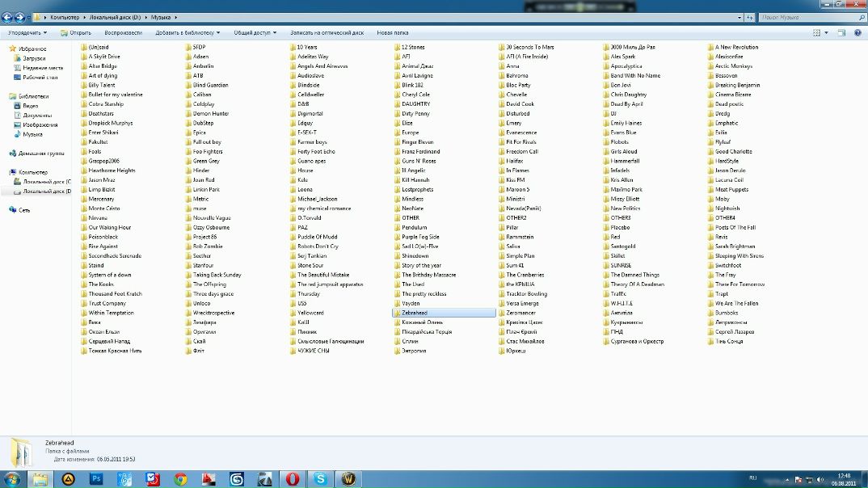Open Photoshop from the taskbar
This screenshot has width=868, height=488.
pos(96,479)
